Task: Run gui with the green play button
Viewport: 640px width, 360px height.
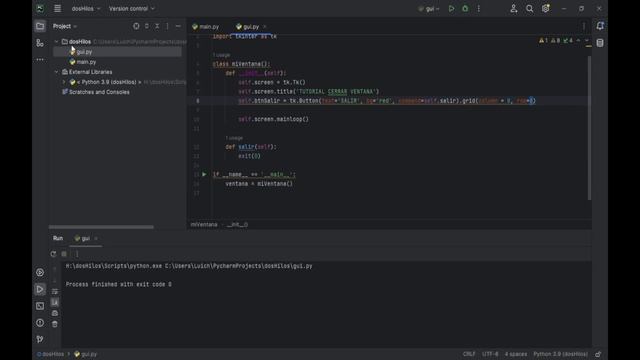Action: pos(451,9)
